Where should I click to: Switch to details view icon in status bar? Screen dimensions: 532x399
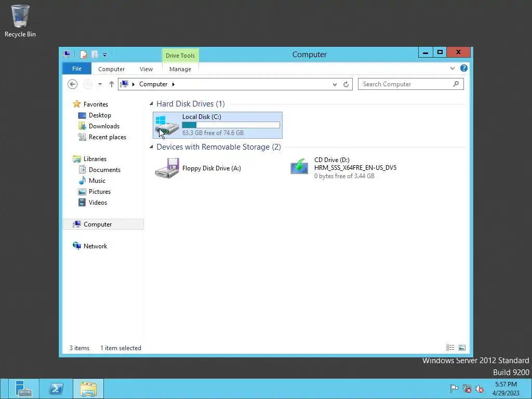pos(450,348)
